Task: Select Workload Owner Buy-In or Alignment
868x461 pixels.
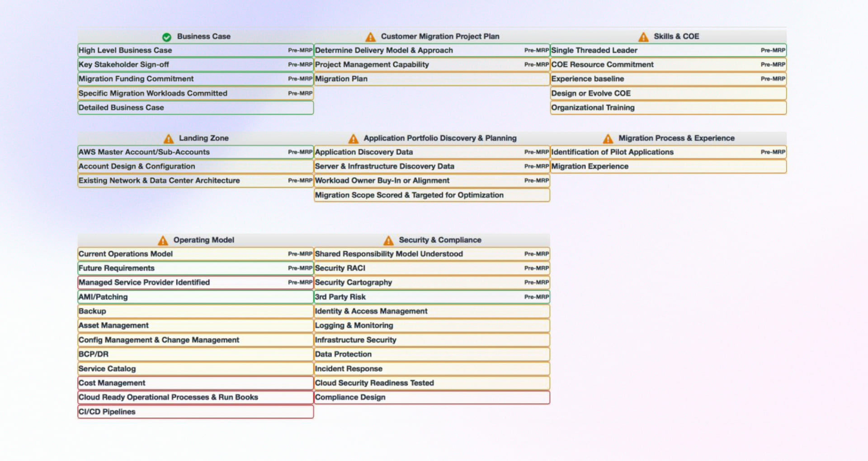Action: pos(432,180)
